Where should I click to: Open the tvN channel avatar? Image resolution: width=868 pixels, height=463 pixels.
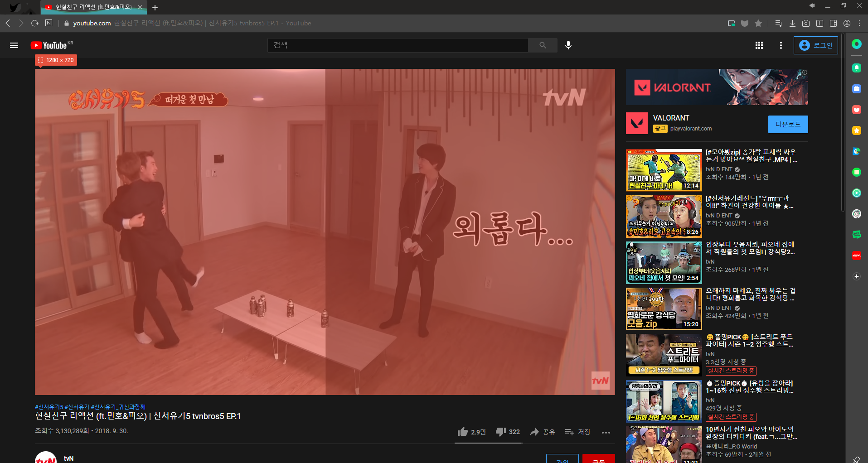click(46, 457)
